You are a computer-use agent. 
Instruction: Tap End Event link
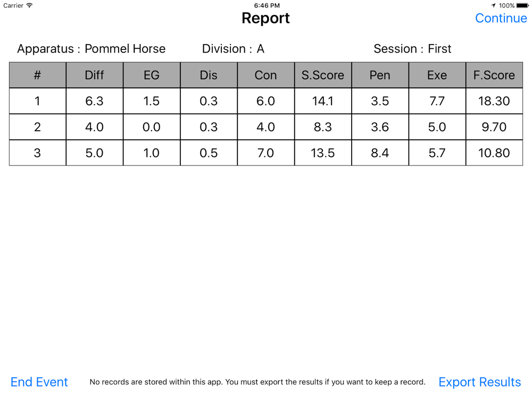pos(39,382)
